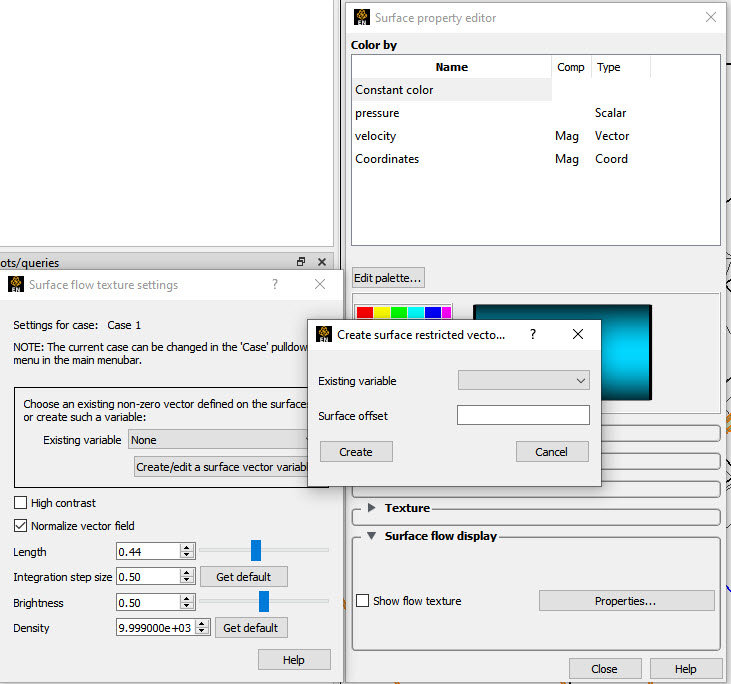Click the Comp column header
Image resolution: width=731 pixels, height=684 pixels.
(571, 67)
